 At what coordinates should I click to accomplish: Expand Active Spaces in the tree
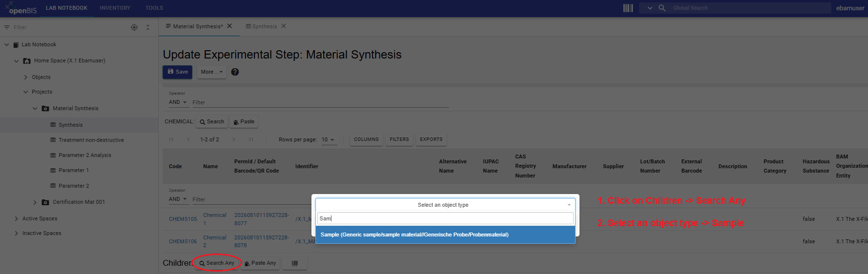click(x=17, y=218)
